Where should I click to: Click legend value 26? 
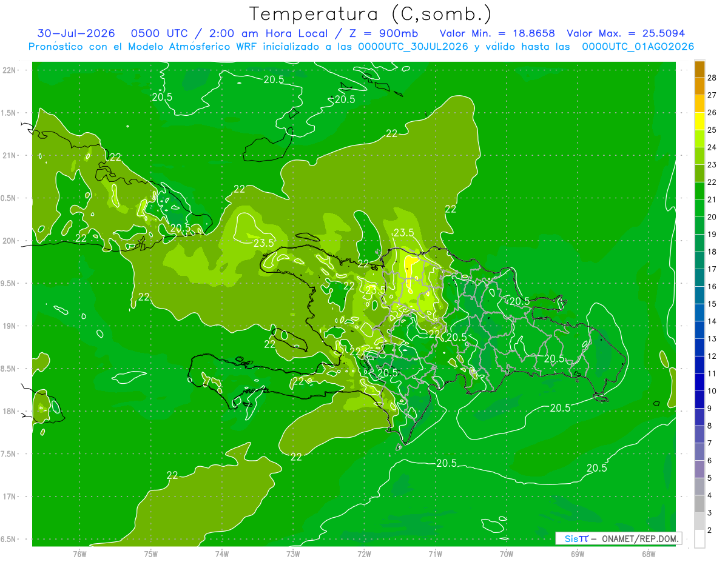tap(712, 113)
